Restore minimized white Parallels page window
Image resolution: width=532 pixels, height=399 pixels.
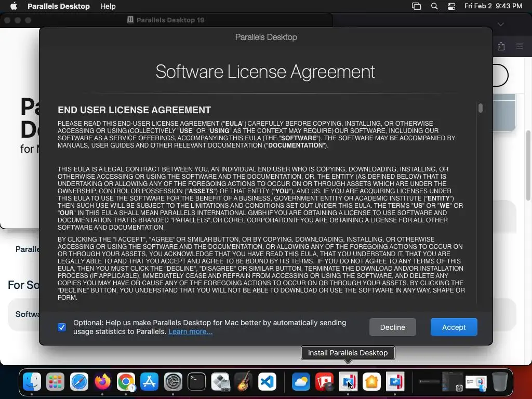(x=476, y=382)
